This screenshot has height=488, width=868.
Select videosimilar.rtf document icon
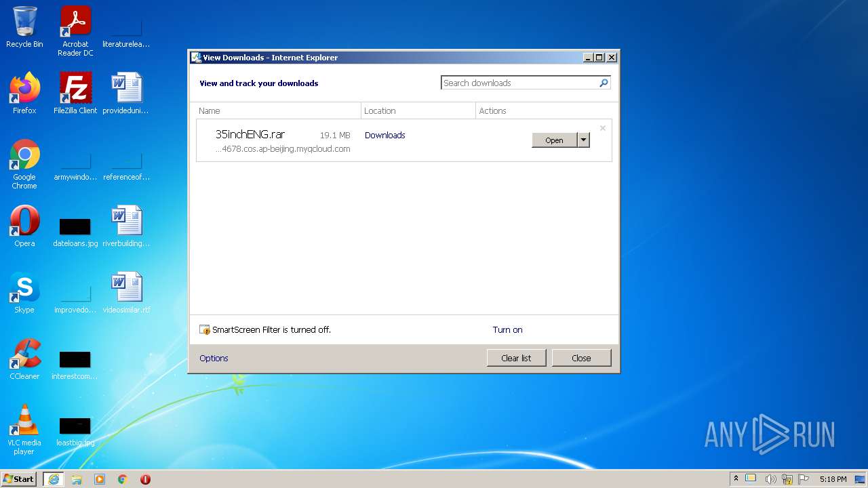tap(126, 293)
